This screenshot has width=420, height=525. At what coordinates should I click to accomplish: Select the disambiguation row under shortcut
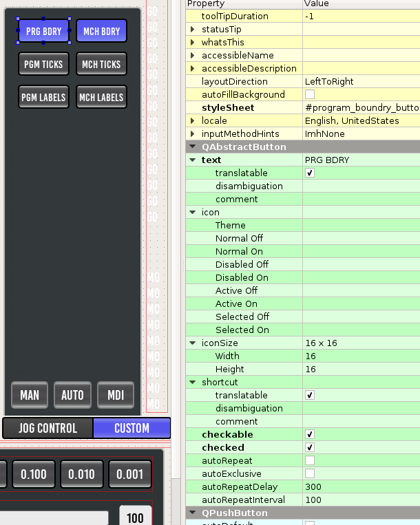point(303,408)
